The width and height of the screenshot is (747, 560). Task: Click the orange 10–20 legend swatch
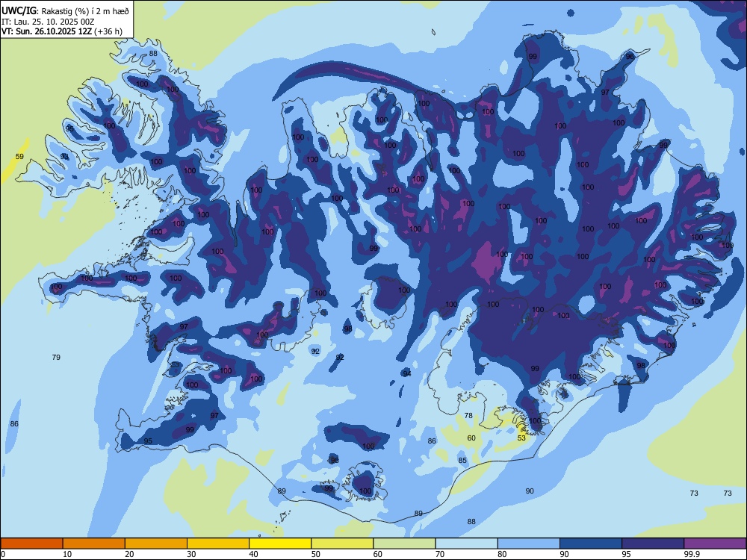tap(94, 544)
